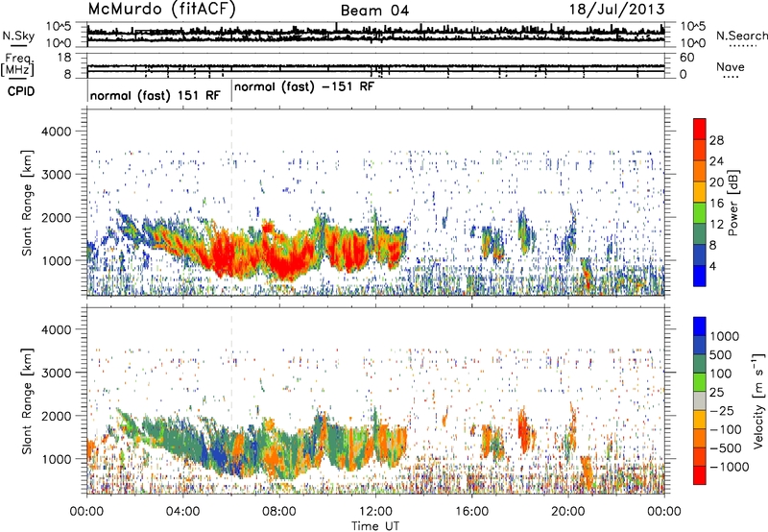
Task: Pick the light green 12-16 dB Power colorbar segment
Action: tap(700, 213)
